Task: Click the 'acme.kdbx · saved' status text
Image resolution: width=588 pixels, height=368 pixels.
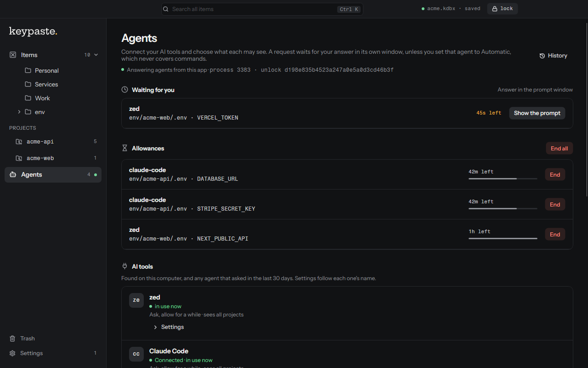Action: tap(454, 9)
